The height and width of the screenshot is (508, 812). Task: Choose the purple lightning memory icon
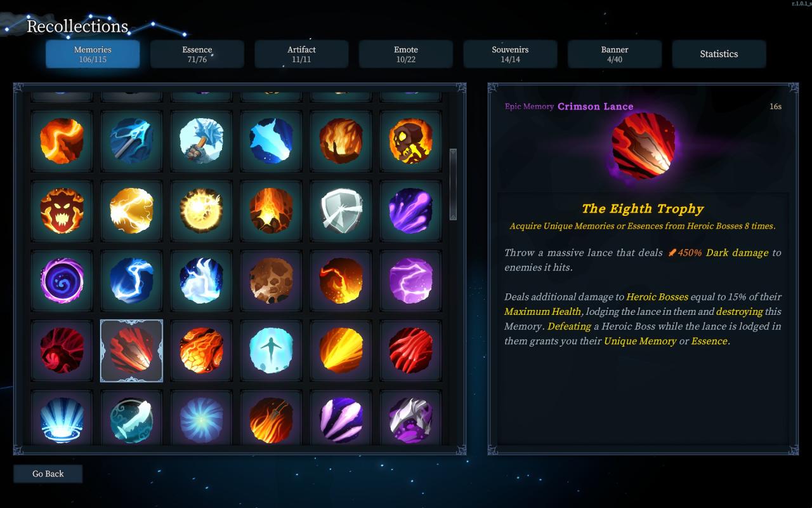[410, 281]
